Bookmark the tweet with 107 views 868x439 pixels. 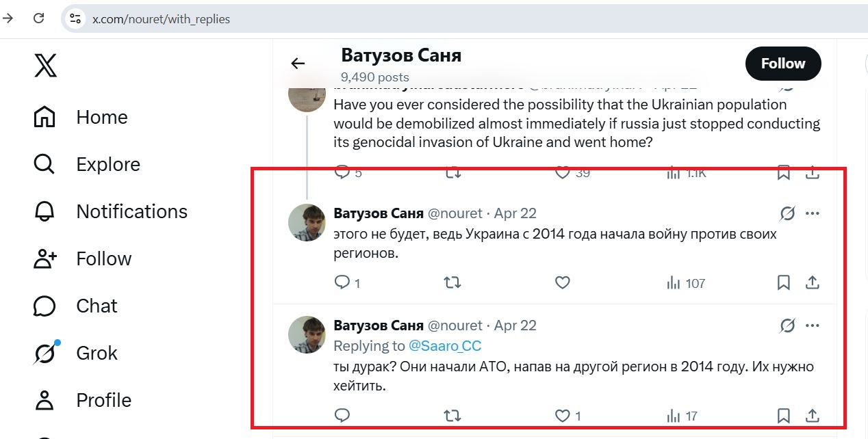(784, 282)
